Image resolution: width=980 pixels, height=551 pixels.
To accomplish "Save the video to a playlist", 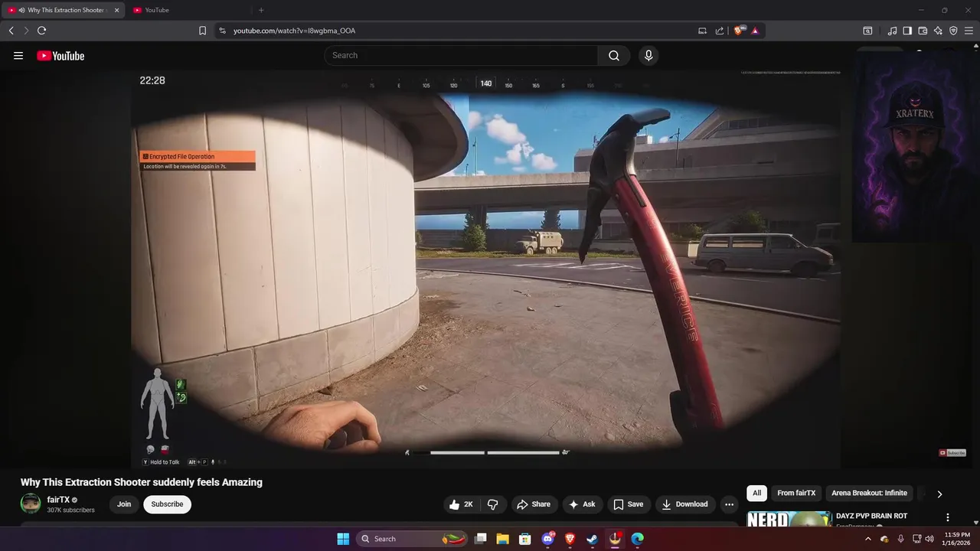I will pyautogui.click(x=629, y=504).
